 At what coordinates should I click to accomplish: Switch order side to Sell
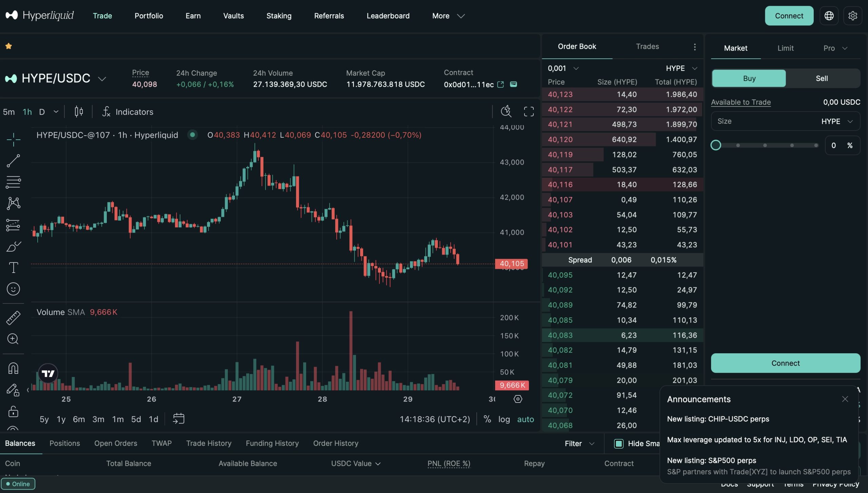pyautogui.click(x=822, y=78)
